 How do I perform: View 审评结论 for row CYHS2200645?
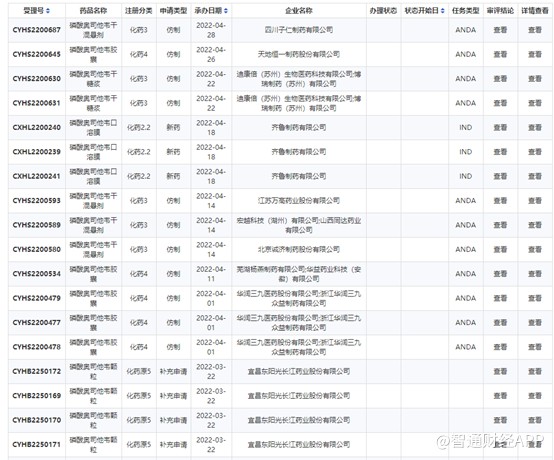tap(500, 54)
